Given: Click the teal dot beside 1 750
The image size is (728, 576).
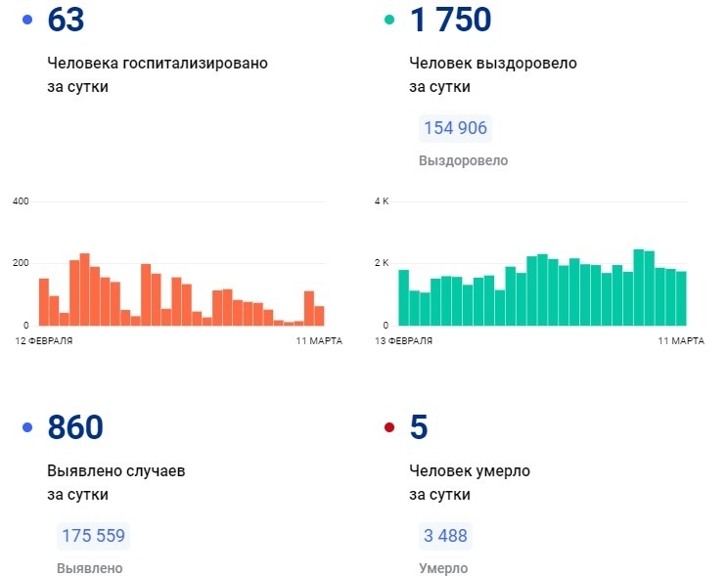Looking at the screenshot, I should 389,20.
